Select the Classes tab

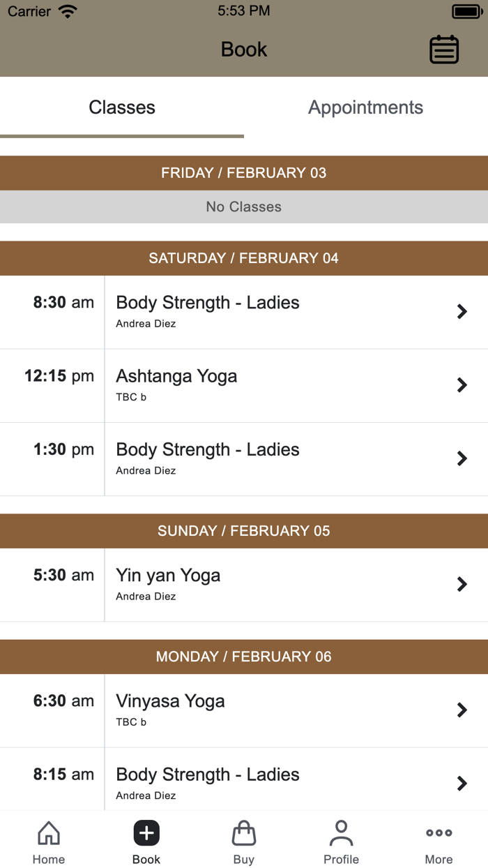[122, 107]
